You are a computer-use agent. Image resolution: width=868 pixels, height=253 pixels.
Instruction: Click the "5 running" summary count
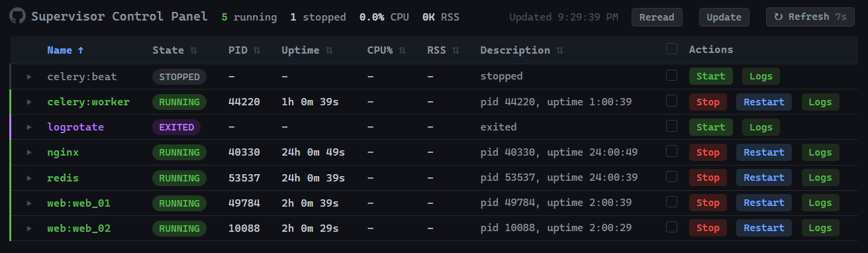coord(249,17)
